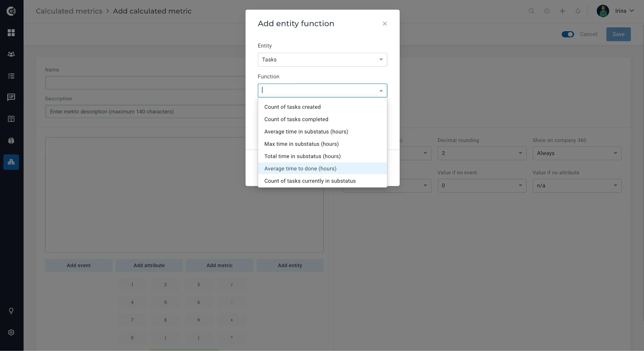This screenshot has height=351, width=644.
Task: Open the settings gear icon in sidebar
Action: click(x=11, y=332)
